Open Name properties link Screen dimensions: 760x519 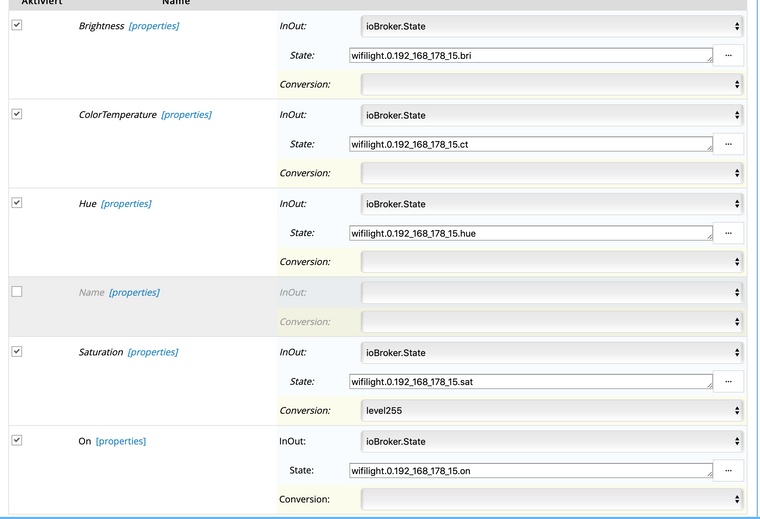pos(134,292)
